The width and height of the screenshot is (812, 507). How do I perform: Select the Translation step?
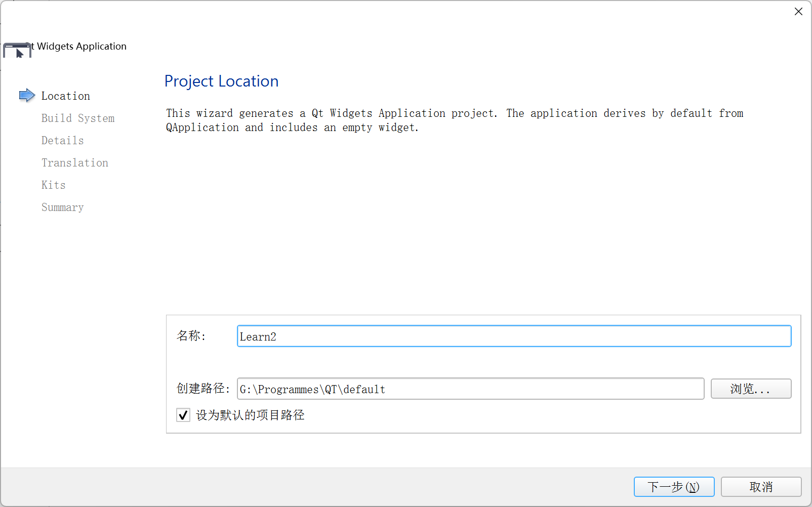click(x=75, y=162)
